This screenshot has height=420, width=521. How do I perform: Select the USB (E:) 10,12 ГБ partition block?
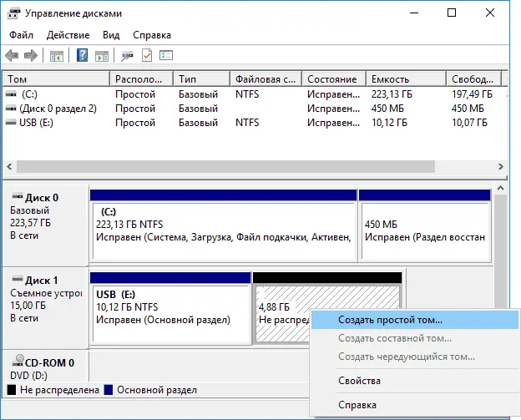(170, 307)
